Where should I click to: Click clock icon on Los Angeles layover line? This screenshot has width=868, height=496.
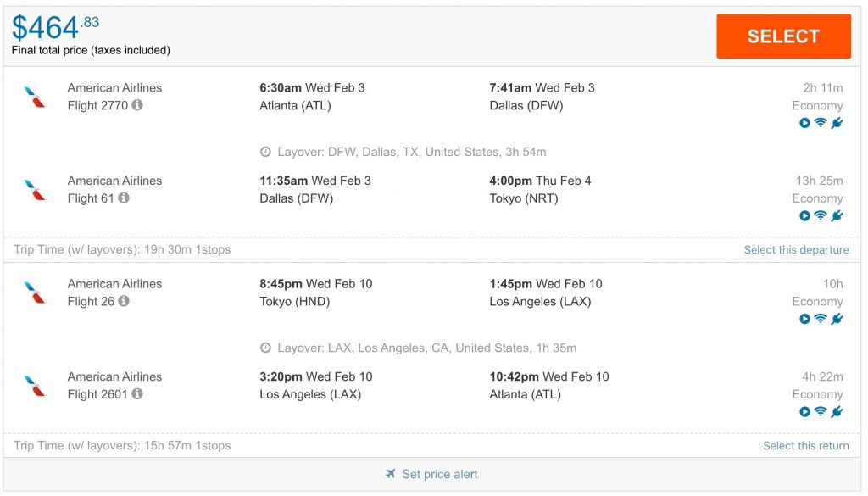click(x=265, y=348)
